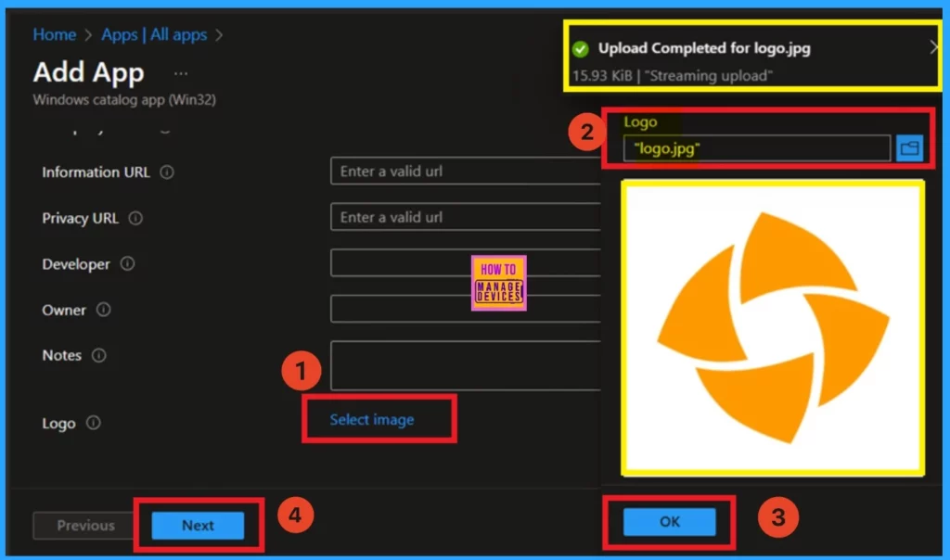Click the Windows catalog app (Win32) subtitle
The width and height of the screenshot is (950, 560).
pyautogui.click(x=124, y=100)
